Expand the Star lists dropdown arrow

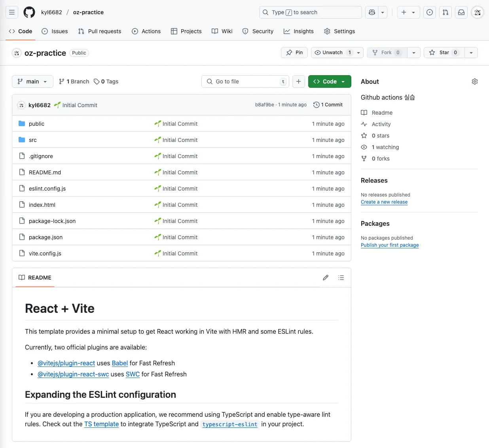pos(471,53)
